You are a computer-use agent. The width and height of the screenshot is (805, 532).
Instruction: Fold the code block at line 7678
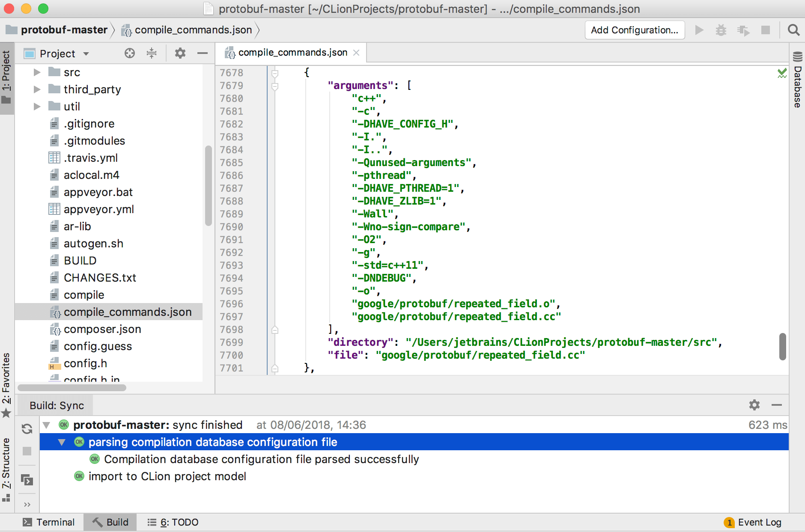click(x=275, y=73)
